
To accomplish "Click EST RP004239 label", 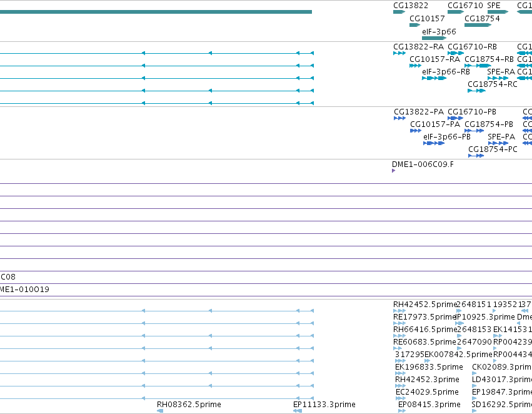I will [x=513, y=341].
